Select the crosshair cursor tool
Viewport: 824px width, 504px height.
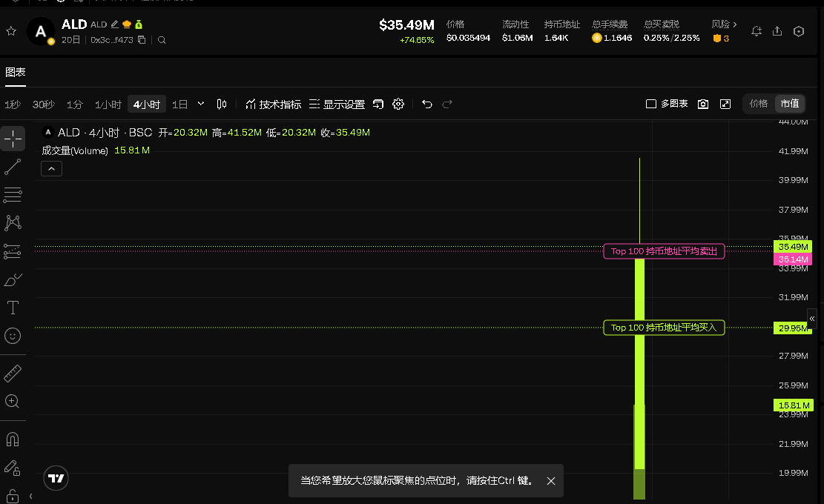13,139
